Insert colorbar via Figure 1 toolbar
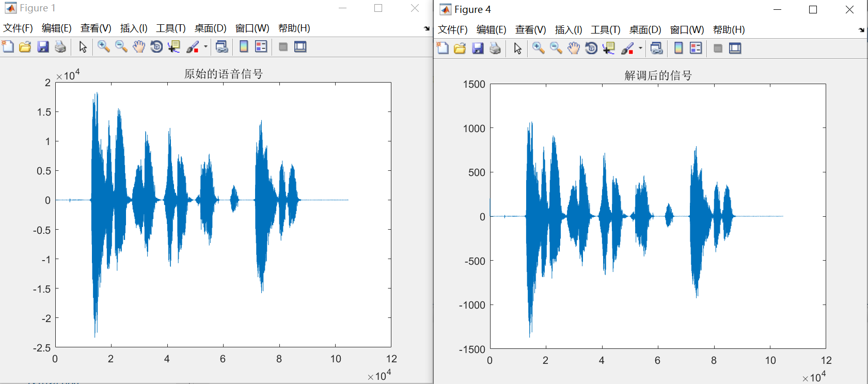Image resolution: width=868 pixels, height=384 pixels. [244, 47]
